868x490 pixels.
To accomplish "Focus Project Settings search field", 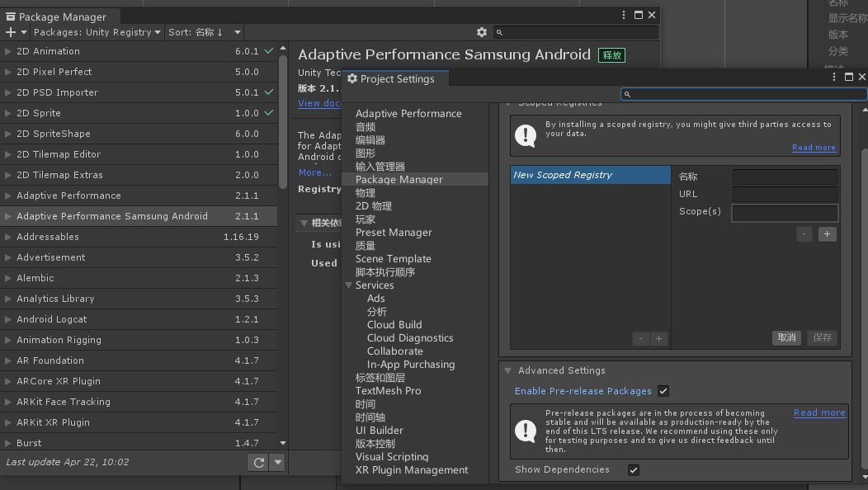I will coord(743,94).
